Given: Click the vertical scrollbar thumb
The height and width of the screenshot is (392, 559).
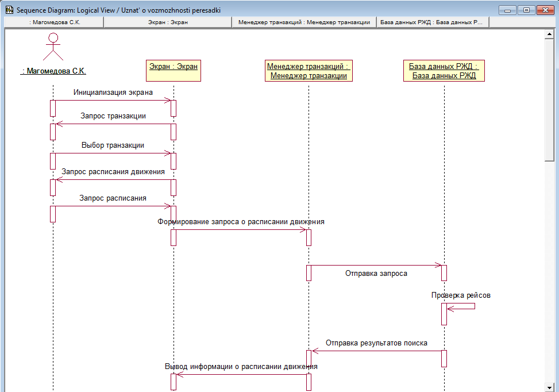Looking at the screenshot, I should [x=549, y=100].
